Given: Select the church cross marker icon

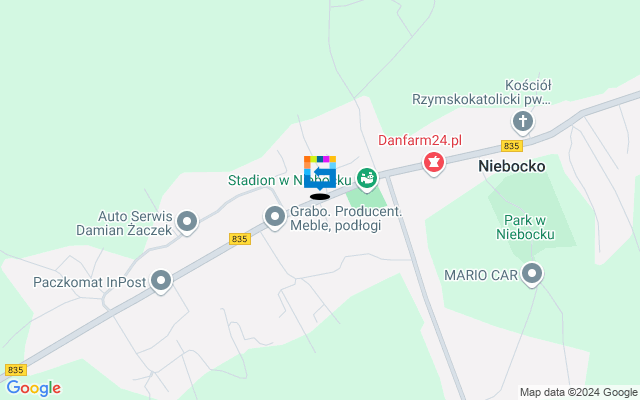Looking at the screenshot, I should click(x=523, y=123).
